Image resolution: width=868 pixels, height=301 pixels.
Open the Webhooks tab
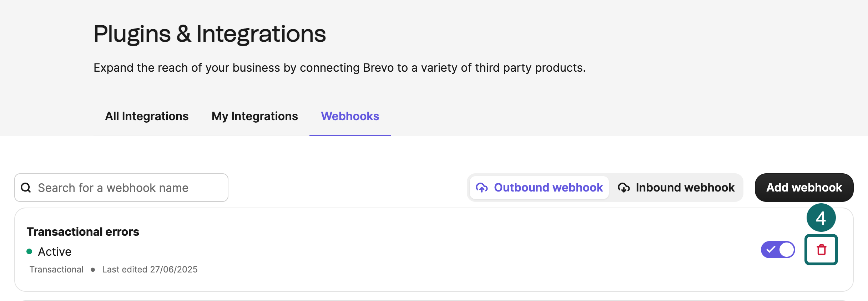(x=350, y=116)
